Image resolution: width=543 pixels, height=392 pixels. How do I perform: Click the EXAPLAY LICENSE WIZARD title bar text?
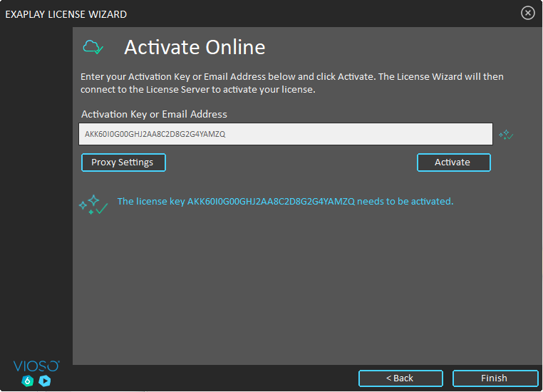[x=66, y=14]
